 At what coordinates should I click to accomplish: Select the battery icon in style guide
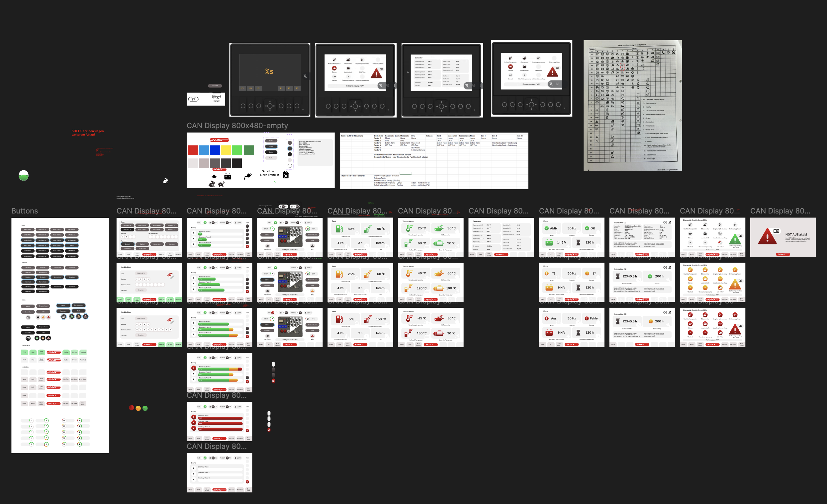click(228, 177)
